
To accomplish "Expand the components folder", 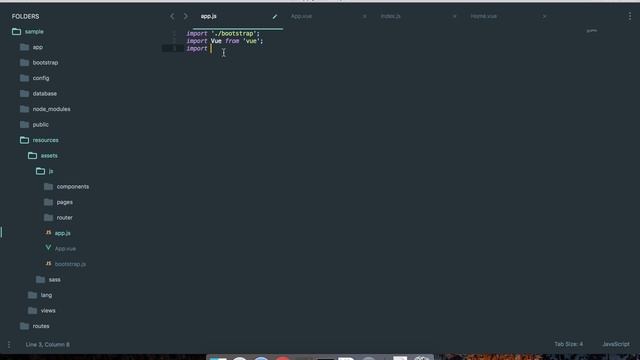I will (x=73, y=187).
